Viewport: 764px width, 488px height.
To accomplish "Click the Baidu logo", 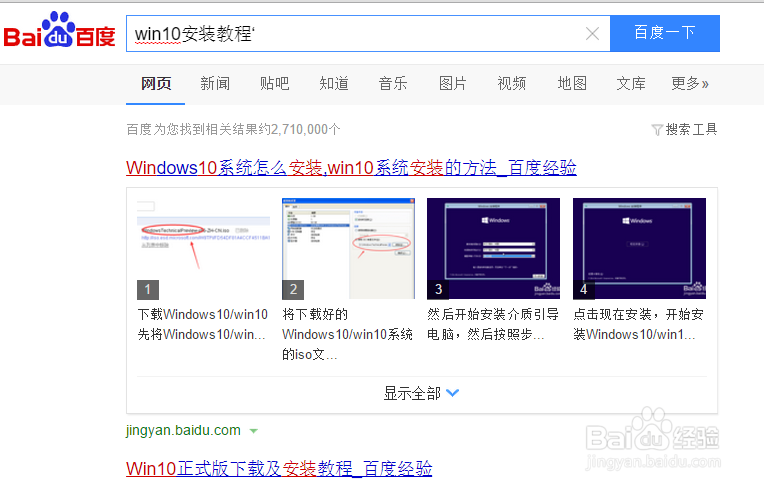I will pyautogui.click(x=59, y=30).
